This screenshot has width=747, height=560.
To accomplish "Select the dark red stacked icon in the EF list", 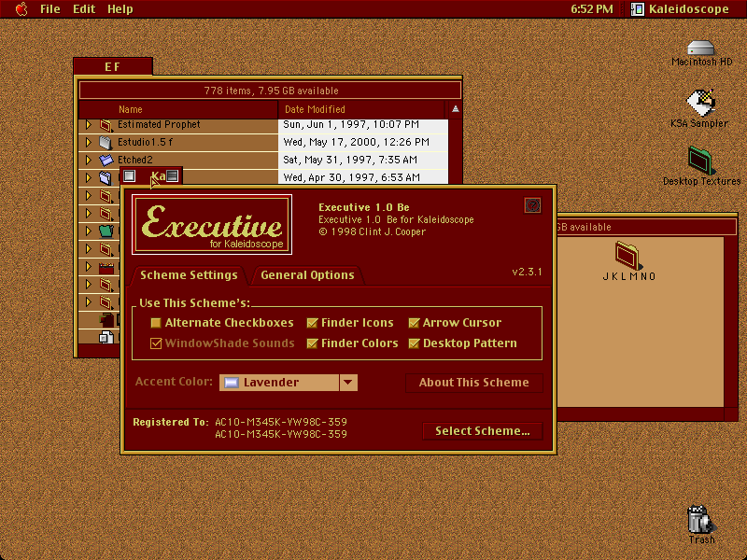I will pyautogui.click(x=106, y=319).
